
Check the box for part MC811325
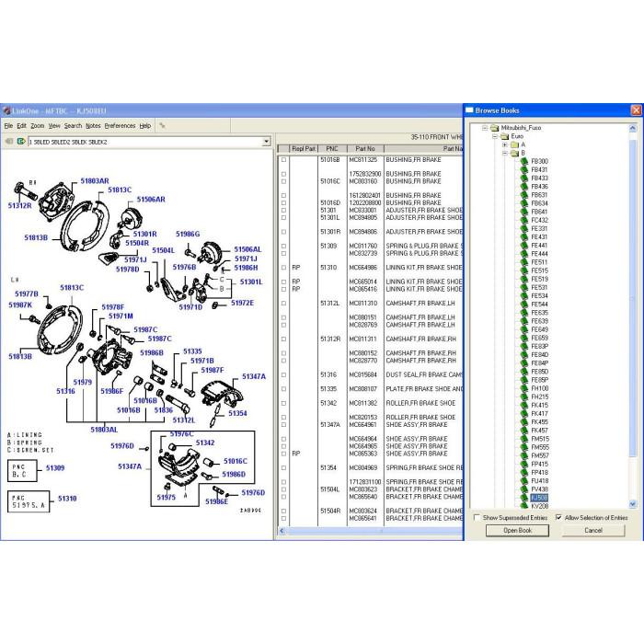(283, 160)
